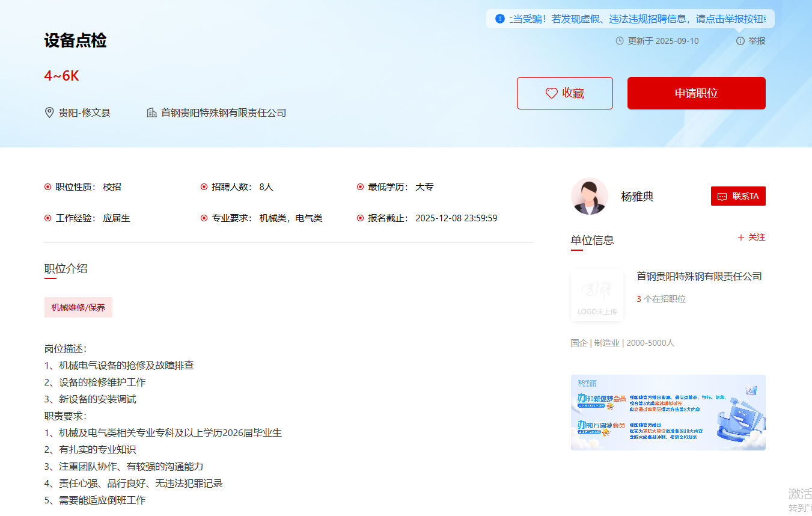This screenshot has width=812, height=516.
Task: Click the value 大专
Action: click(425, 187)
